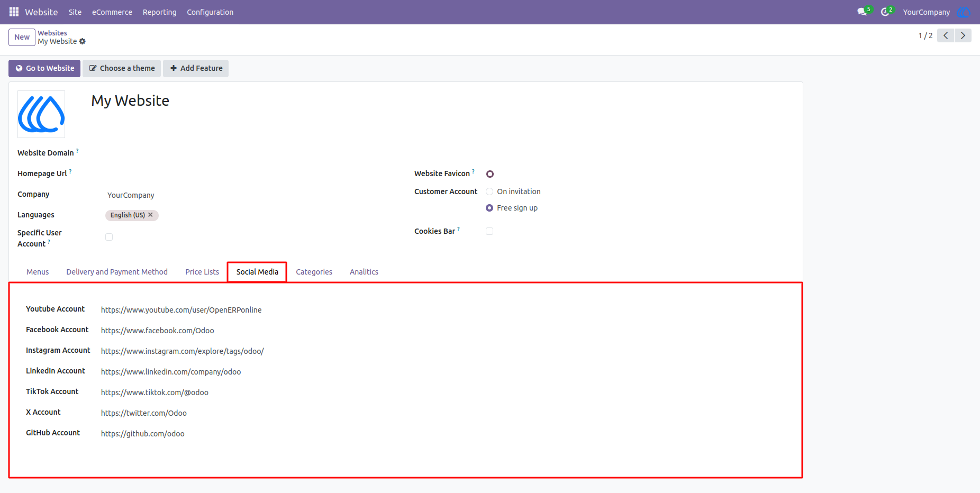The image size is (980, 493).
Task: Expand the Configuration menu
Action: coord(210,12)
